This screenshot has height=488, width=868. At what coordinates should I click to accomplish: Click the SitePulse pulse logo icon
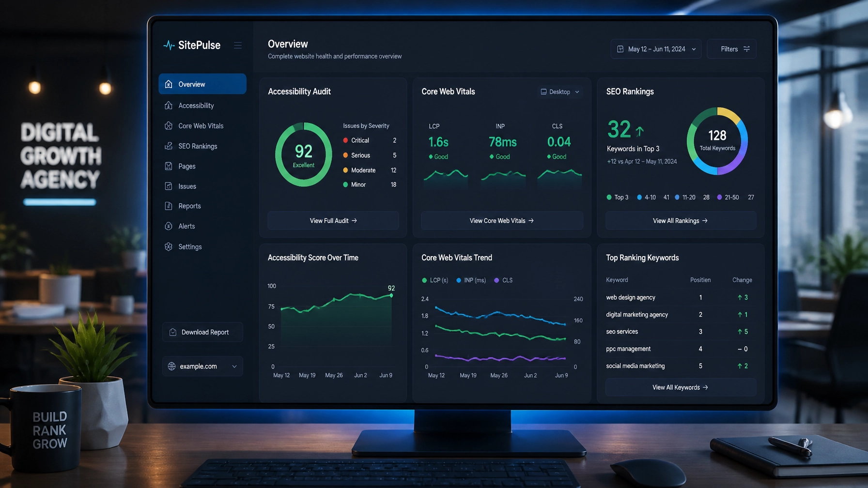169,45
